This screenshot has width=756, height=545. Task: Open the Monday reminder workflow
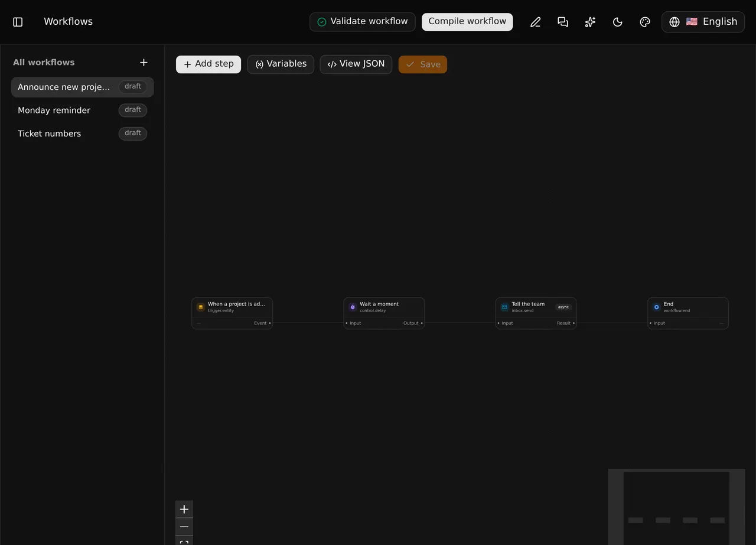(83, 111)
